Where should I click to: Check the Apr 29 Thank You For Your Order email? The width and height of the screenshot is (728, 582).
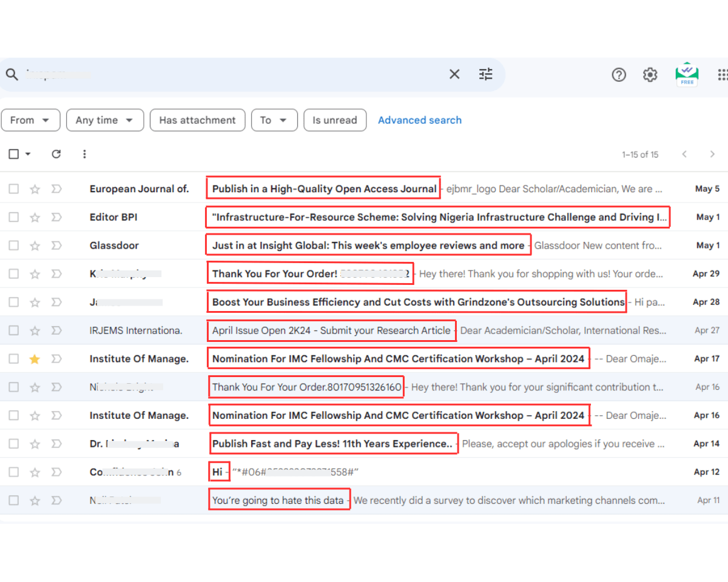pyautogui.click(x=13, y=274)
